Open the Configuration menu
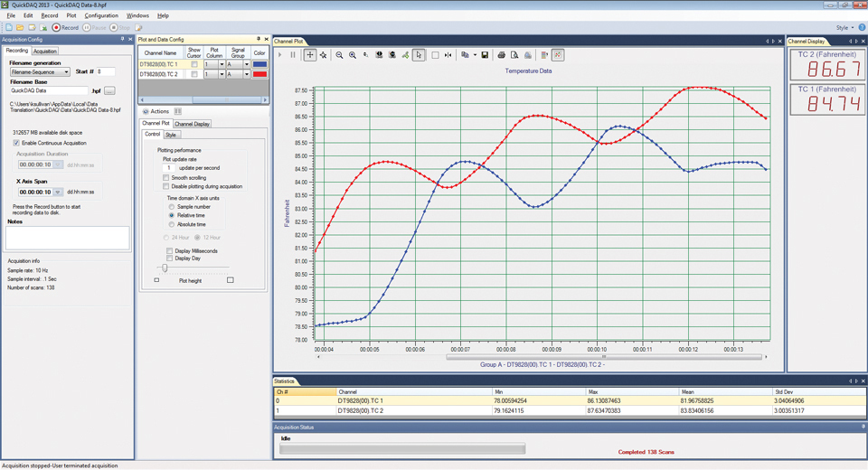 [101, 15]
